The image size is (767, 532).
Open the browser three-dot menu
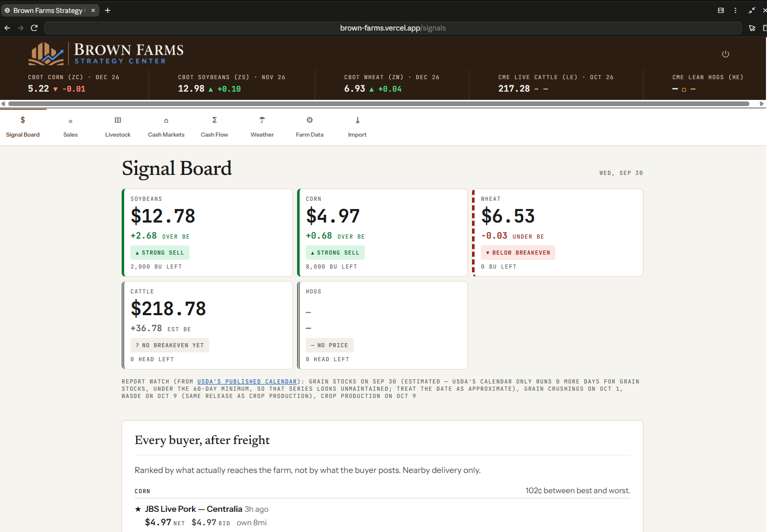(735, 10)
